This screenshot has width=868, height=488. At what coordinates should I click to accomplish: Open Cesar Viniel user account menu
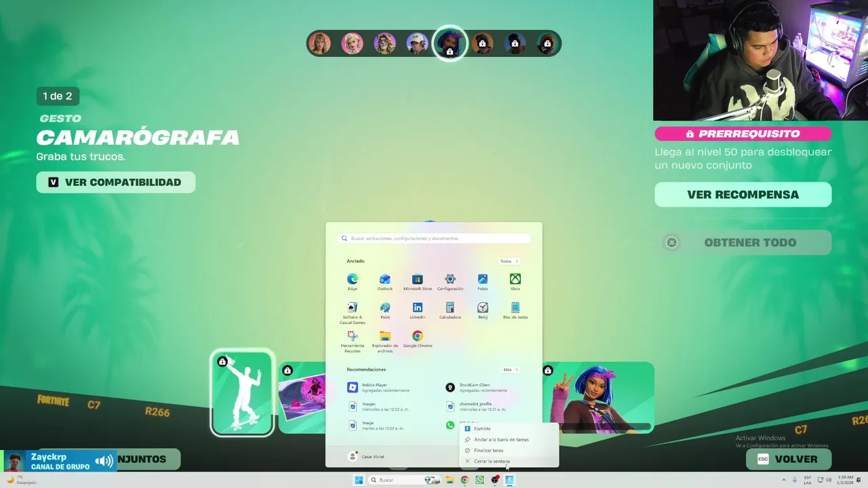(x=367, y=457)
